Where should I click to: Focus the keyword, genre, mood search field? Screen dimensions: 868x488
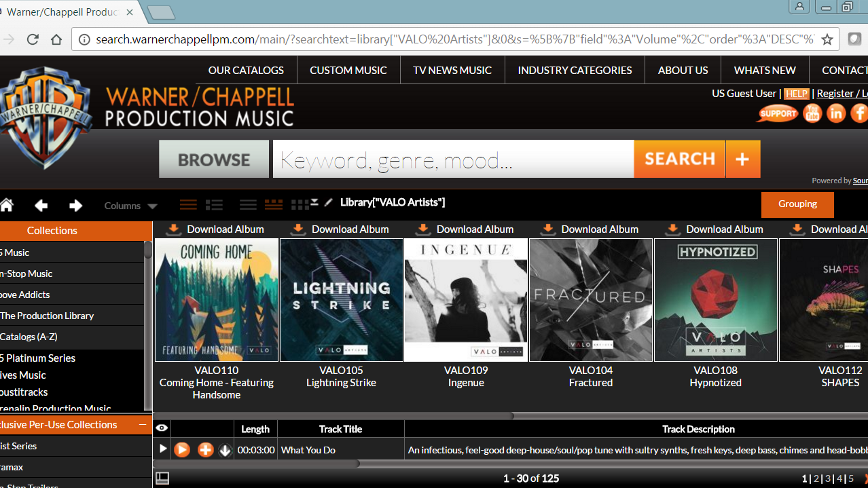453,159
